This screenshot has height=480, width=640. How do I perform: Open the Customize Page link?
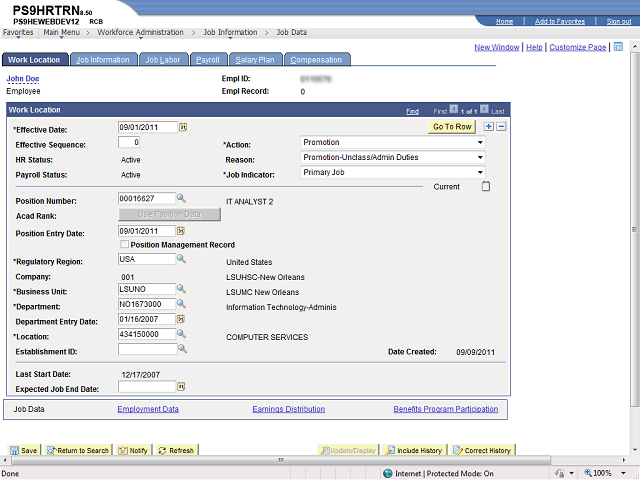click(x=578, y=47)
